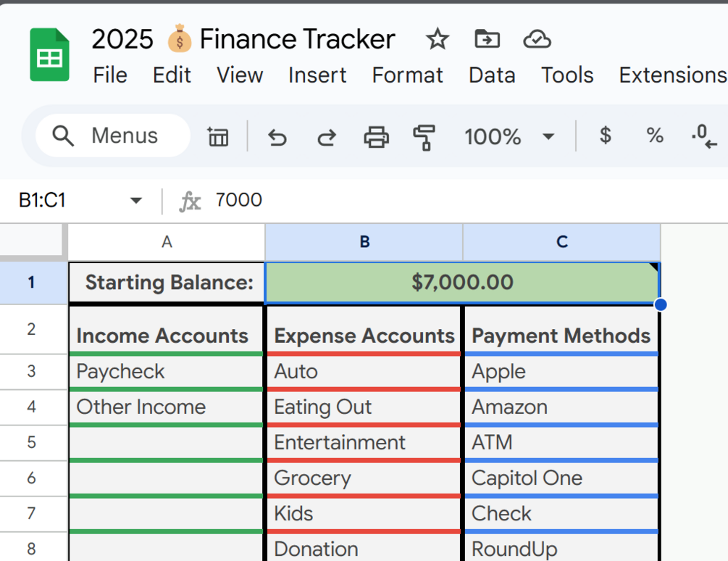
Task: Open the 100% zoom dropdown
Action: coord(509,136)
